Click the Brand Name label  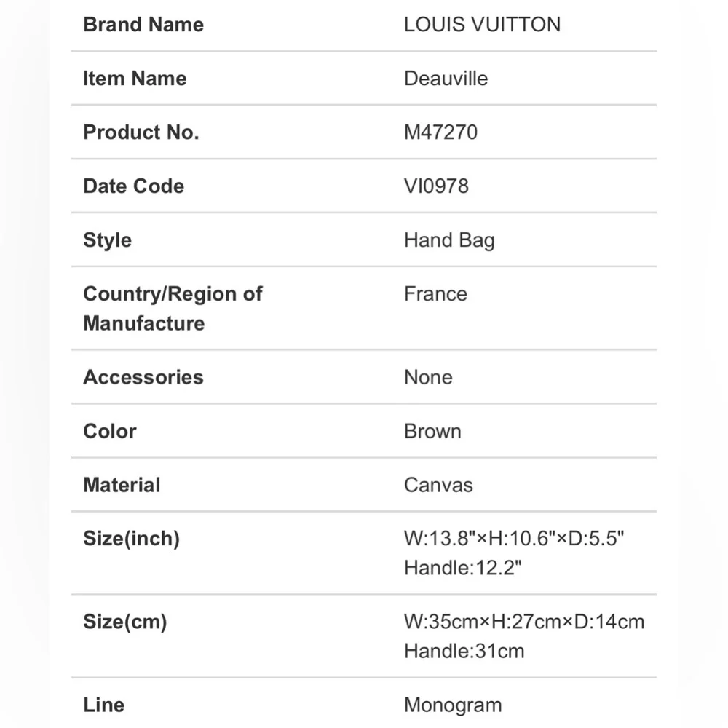point(143,25)
